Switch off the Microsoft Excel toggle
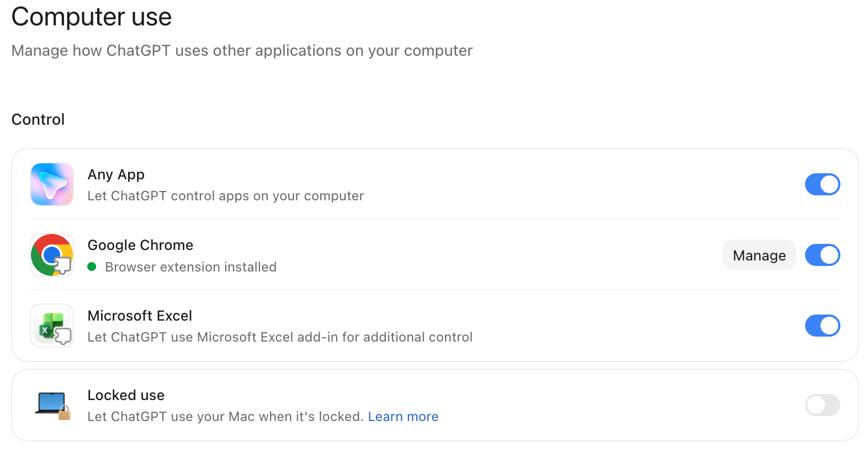 822,326
